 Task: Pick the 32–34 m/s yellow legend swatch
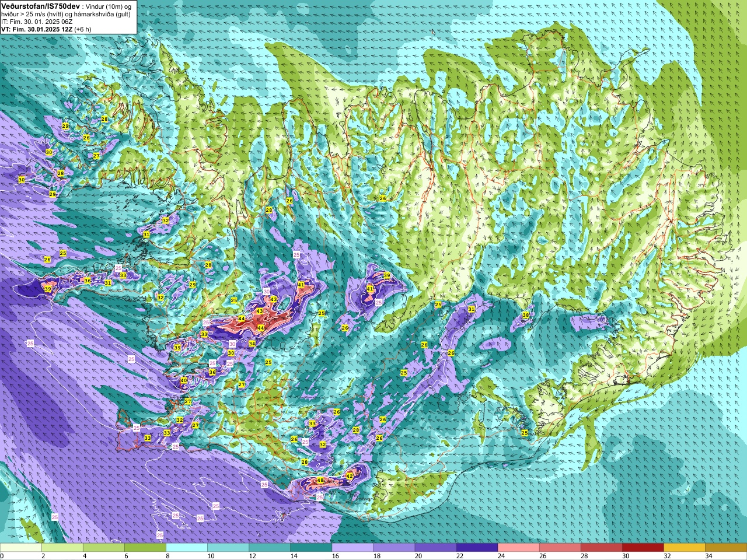(x=684, y=548)
